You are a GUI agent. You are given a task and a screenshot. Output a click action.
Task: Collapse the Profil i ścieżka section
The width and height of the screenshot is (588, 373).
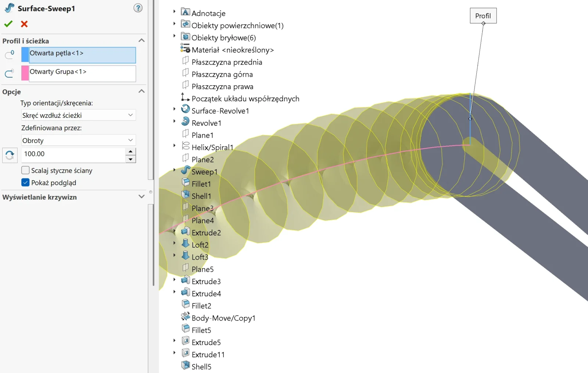141,40
